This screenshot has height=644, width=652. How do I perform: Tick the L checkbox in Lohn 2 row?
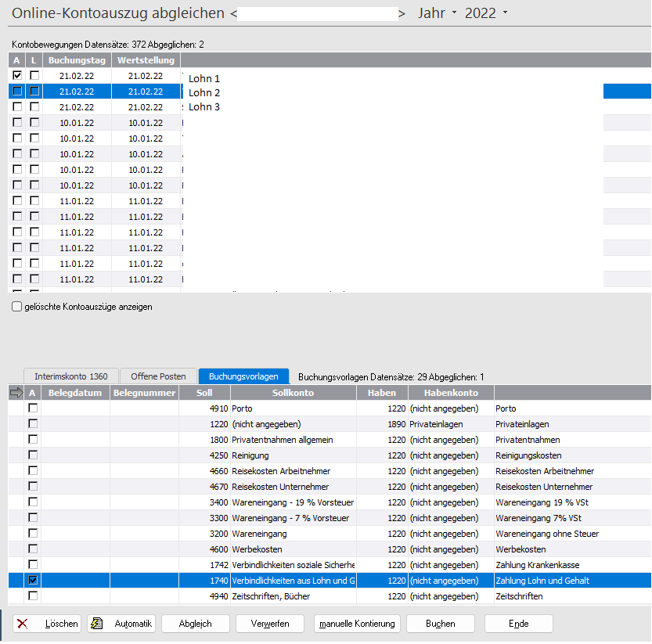coord(34,91)
